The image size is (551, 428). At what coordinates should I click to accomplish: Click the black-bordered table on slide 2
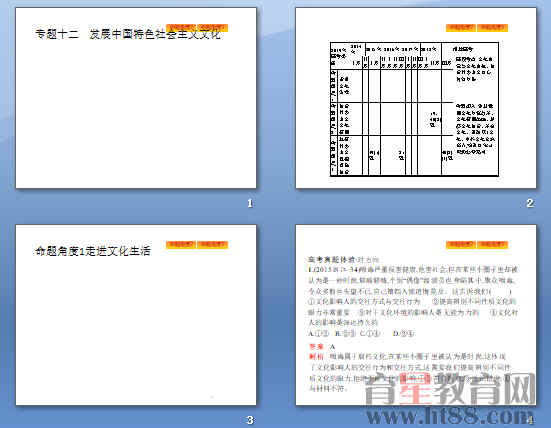(414, 109)
